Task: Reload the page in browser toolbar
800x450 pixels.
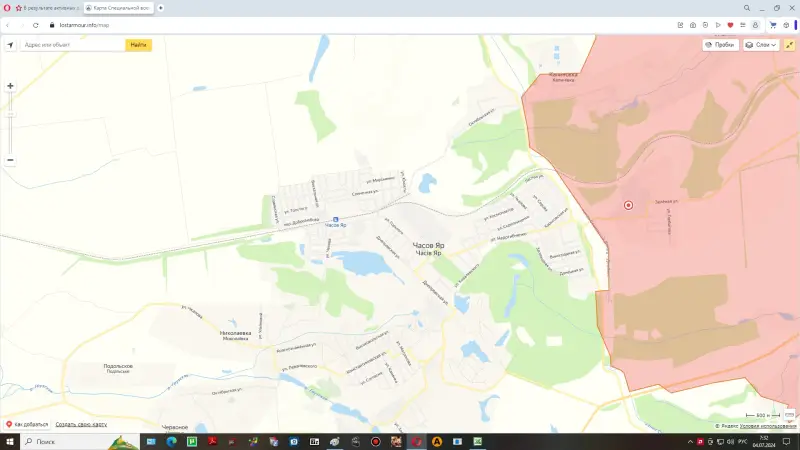Action: point(35,24)
